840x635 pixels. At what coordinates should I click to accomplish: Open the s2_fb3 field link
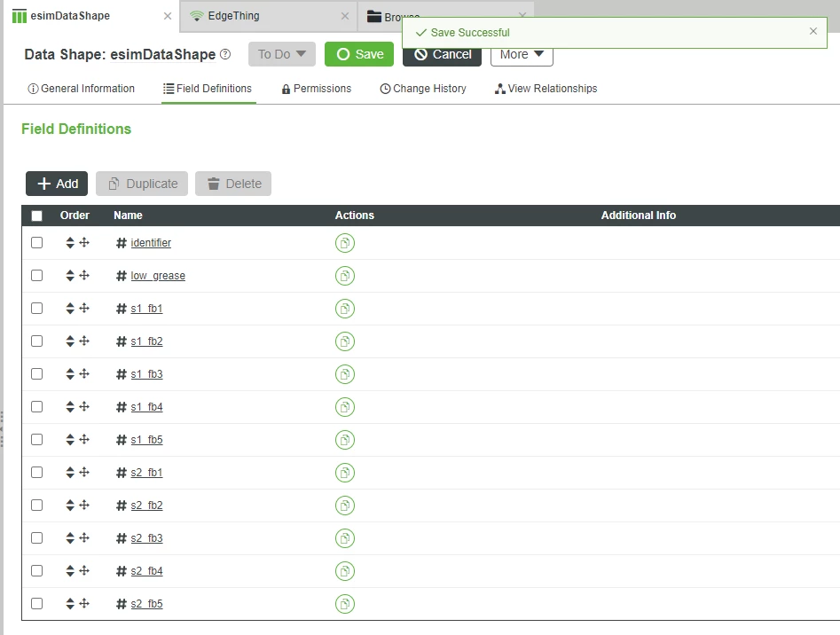(x=146, y=538)
